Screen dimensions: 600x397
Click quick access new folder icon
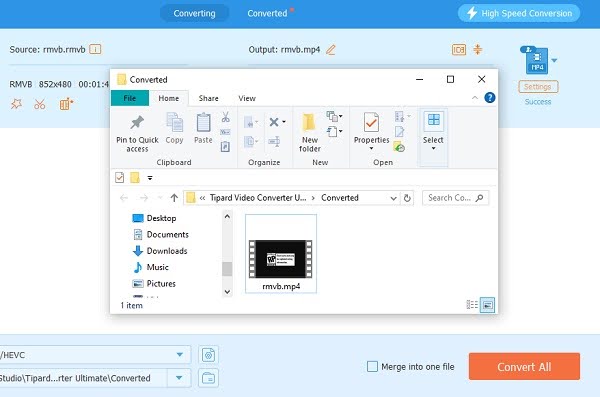click(x=135, y=178)
